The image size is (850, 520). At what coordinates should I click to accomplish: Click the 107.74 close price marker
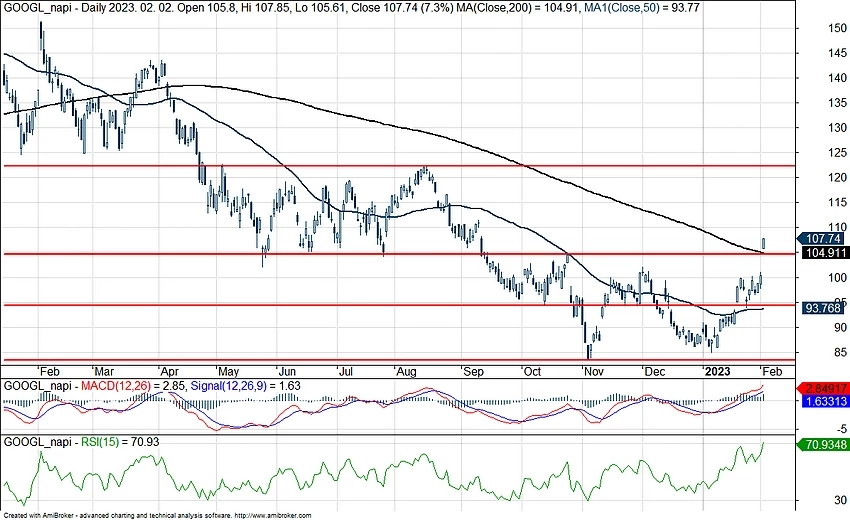click(823, 239)
